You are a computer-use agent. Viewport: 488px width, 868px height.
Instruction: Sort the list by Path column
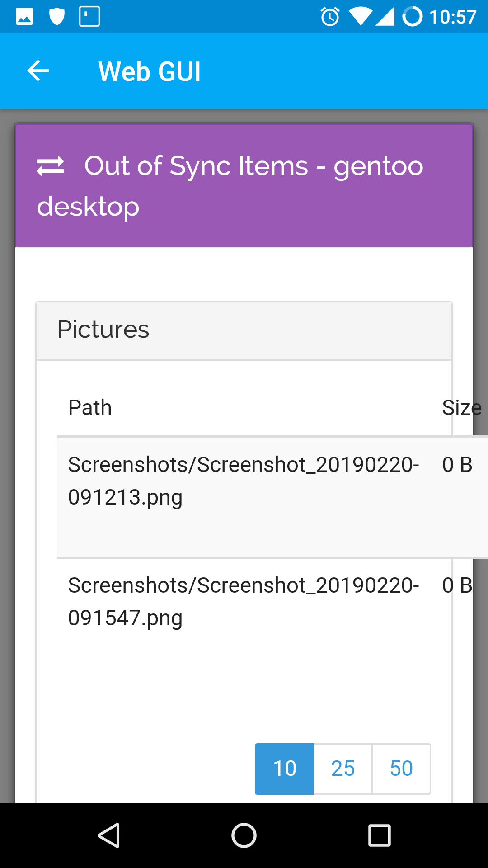90,407
